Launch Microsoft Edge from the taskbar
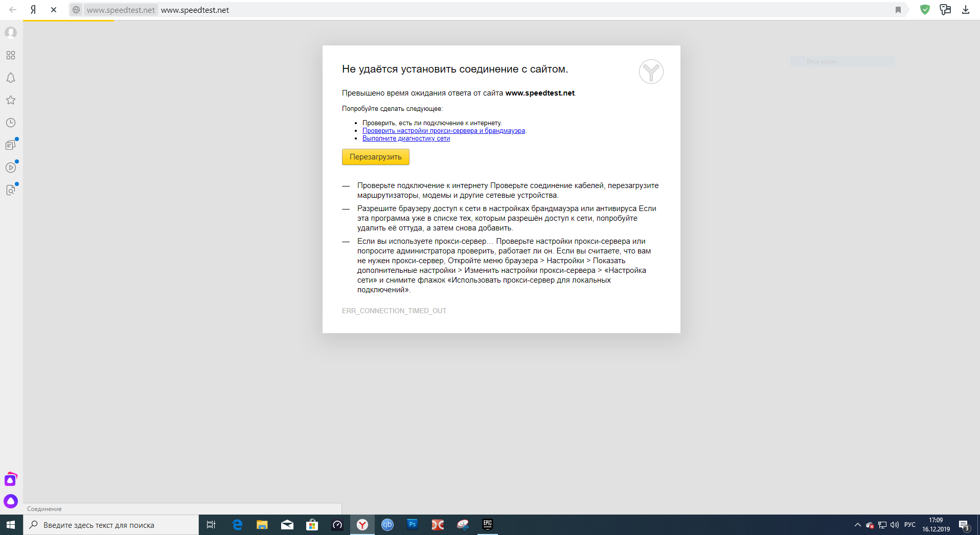The height and width of the screenshot is (535, 980). (x=237, y=525)
